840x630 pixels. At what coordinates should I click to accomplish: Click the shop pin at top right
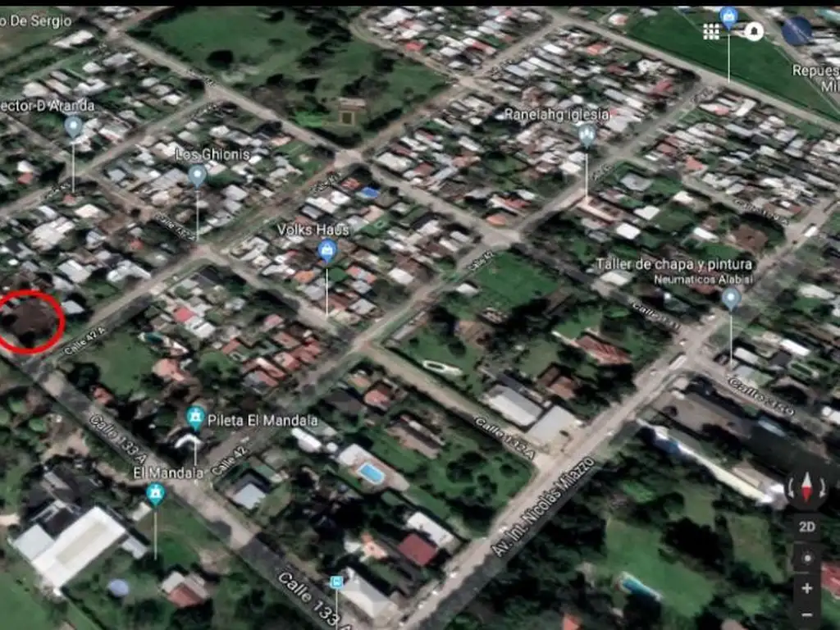coord(728,16)
